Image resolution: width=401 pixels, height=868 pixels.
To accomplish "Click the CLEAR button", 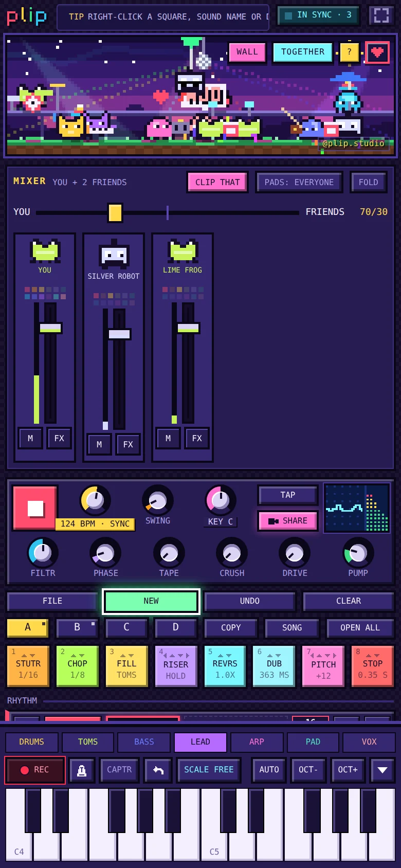I will coord(349,601).
